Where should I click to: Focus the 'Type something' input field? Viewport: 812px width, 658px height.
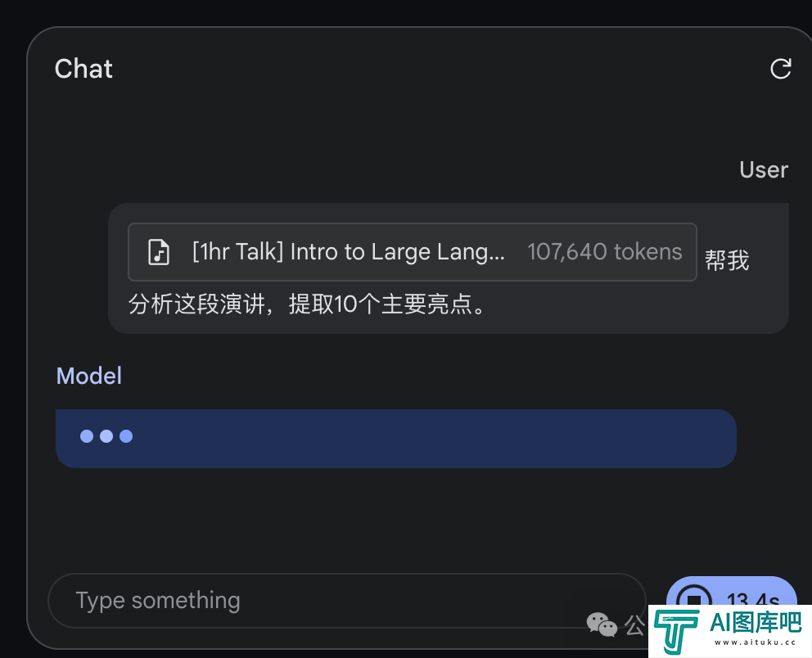tap(346, 601)
